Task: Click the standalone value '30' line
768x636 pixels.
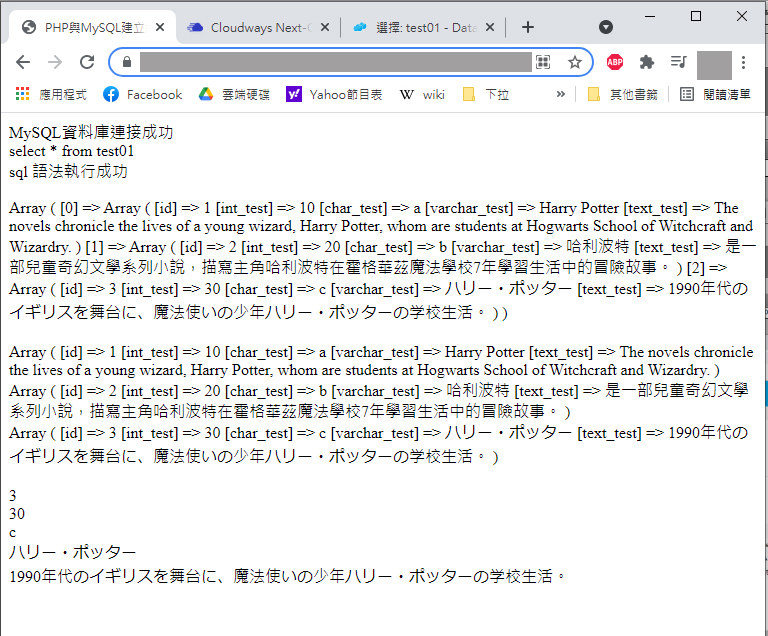Action: (17, 514)
